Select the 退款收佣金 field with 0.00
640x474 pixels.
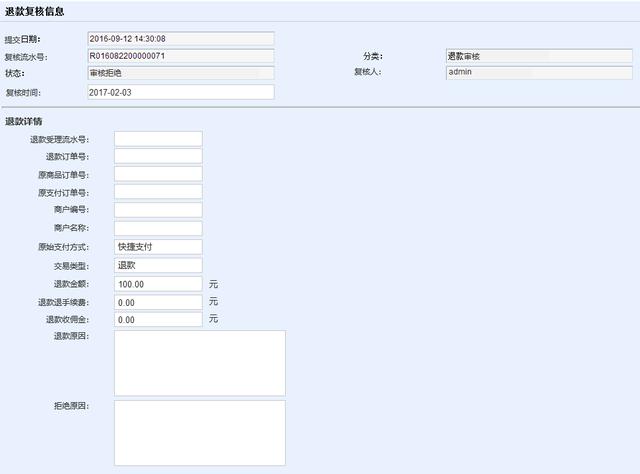tap(158, 320)
